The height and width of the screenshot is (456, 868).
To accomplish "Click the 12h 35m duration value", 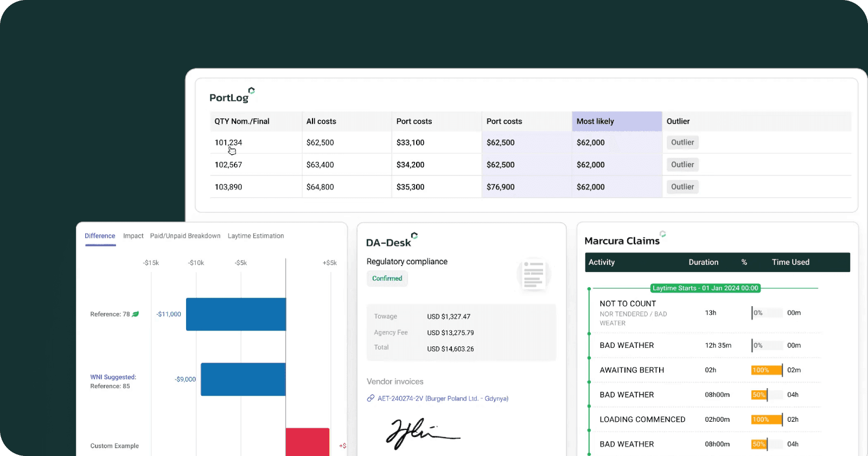I will point(718,345).
